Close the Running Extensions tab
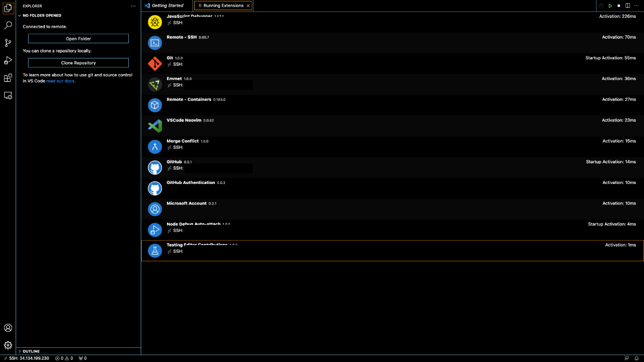Image resolution: width=644 pixels, height=362 pixels. [248, 6]
